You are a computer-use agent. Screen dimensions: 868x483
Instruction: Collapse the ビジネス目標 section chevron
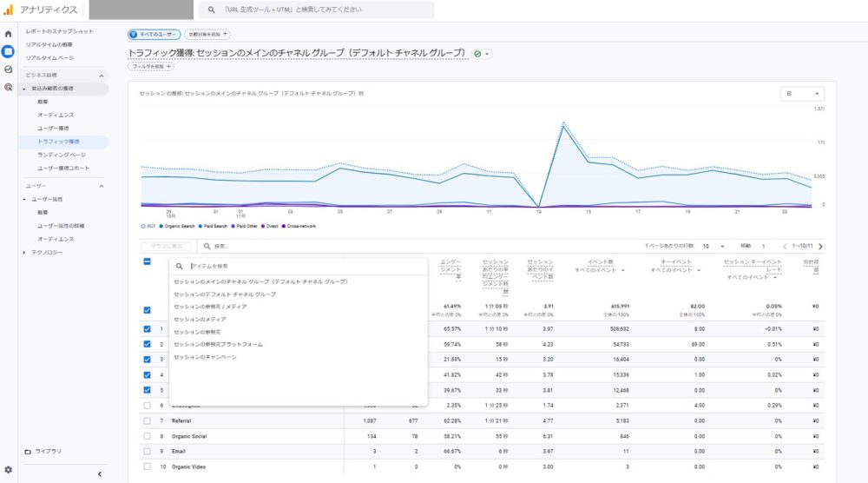pyautogui.click(x=102, y=76)
